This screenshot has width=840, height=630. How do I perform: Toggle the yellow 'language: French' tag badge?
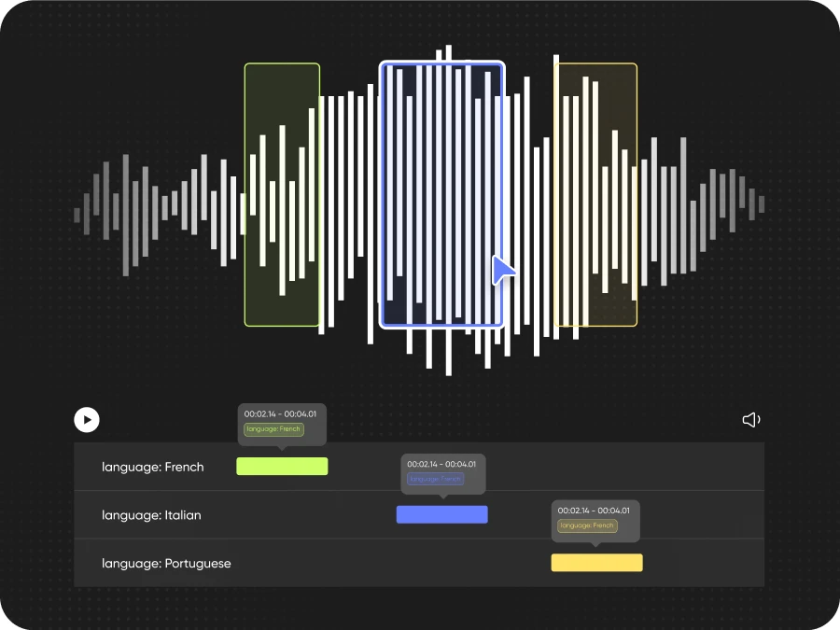[x=586, y=525]
